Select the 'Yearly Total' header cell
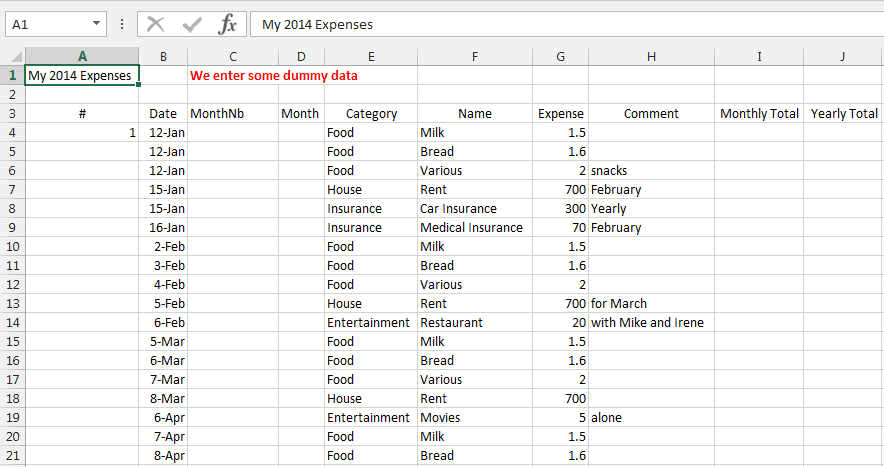Viewport: 884px width, 467px height. point(843,113)
